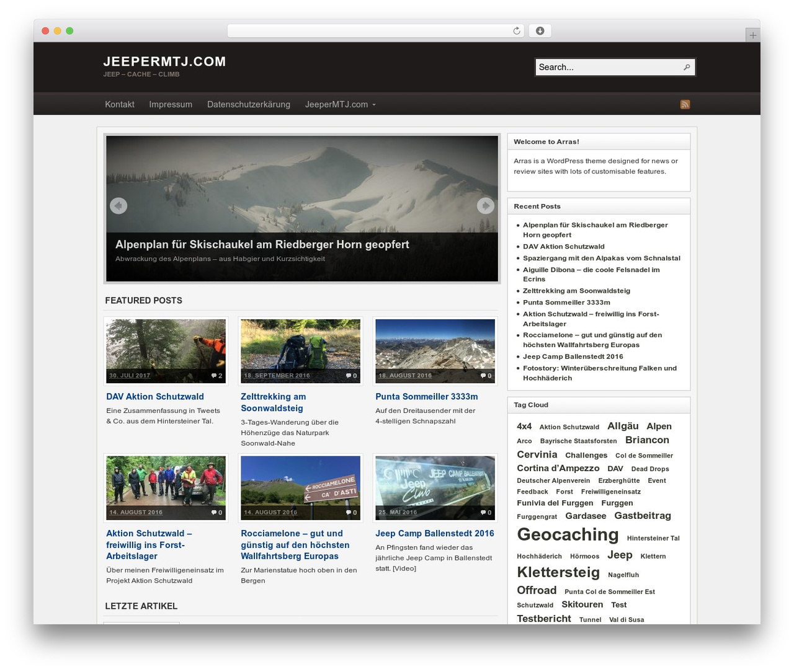The height and width of the screenshot is (672, 794).
Task: Open the Zelttrekking am Soonwaldsteig post title
Action: tap(274, 402)
